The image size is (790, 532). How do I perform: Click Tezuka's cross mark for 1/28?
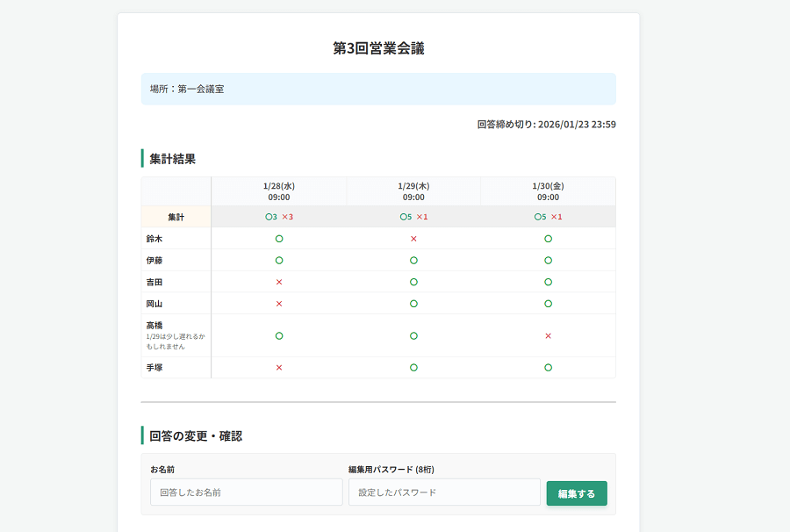279,368
